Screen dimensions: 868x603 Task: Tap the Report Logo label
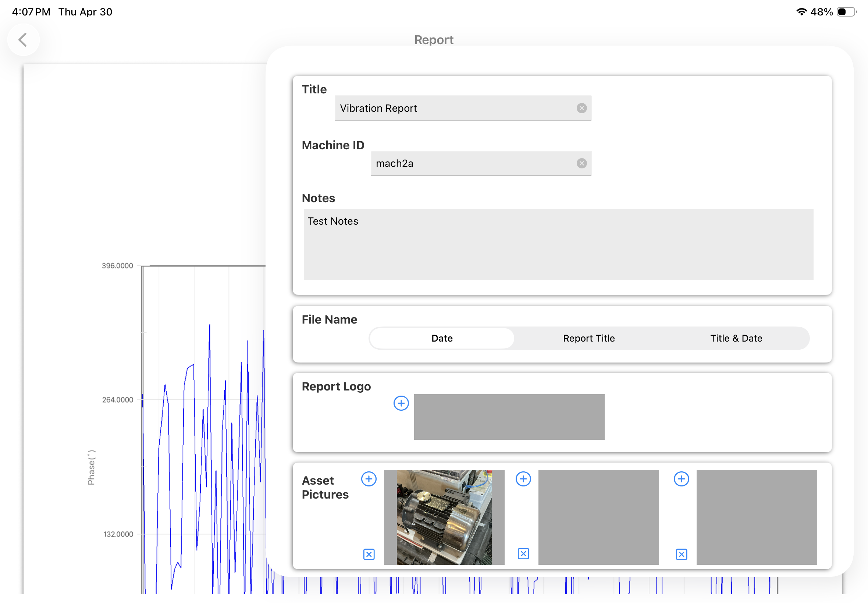click(x=336, y=386)
